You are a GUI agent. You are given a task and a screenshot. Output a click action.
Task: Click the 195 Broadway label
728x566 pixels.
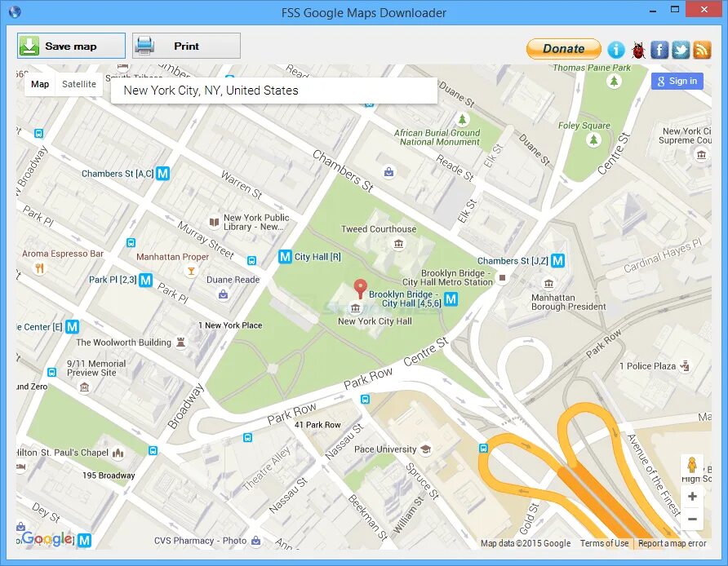point(109,475)
